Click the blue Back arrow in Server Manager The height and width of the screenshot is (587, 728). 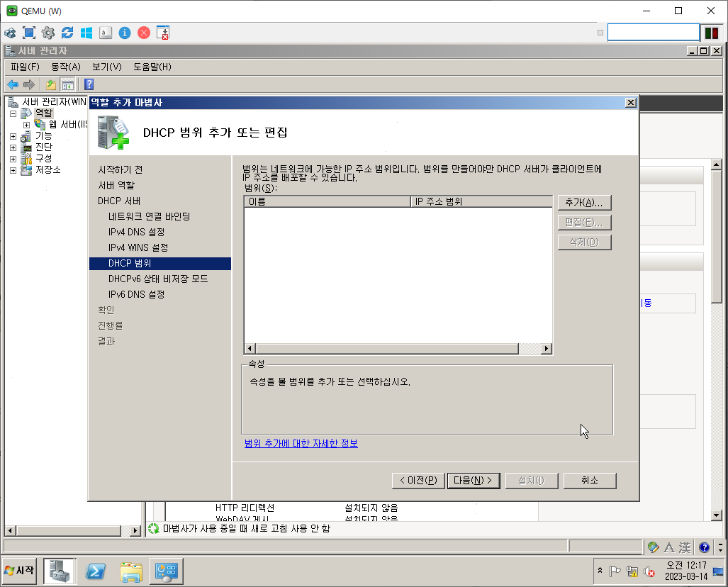tap(13, 84)
